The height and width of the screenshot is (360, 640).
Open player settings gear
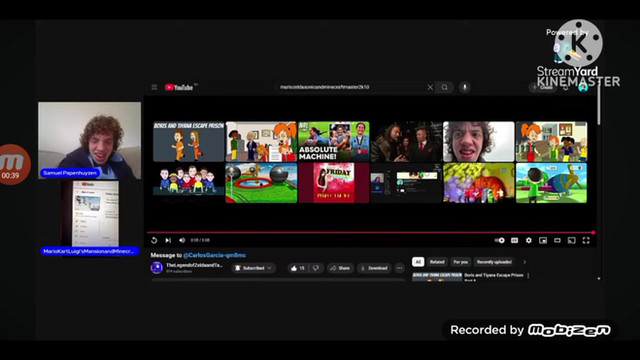(x=529, y=240)
